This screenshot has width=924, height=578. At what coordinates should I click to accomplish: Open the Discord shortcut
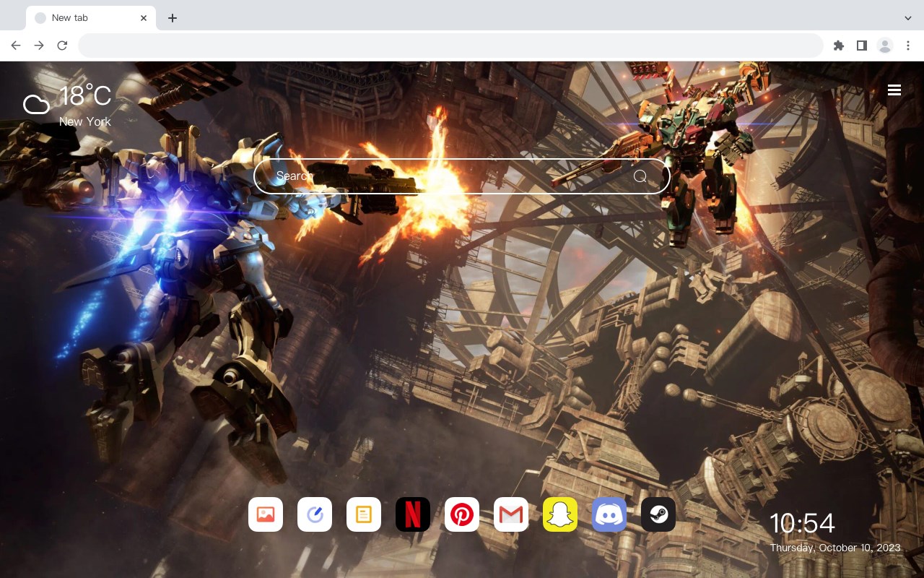609,514
